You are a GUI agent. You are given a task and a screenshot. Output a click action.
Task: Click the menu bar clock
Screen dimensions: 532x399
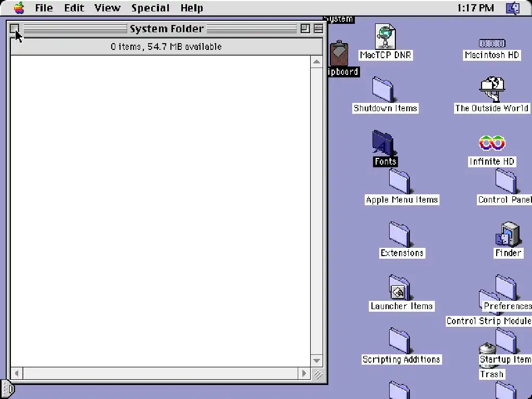pyautogui.click(x=475, y=8)
